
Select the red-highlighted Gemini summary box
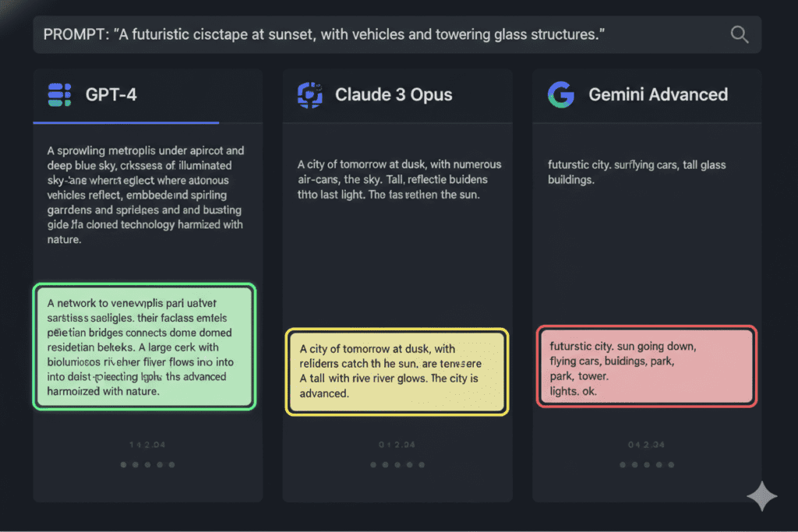click(x=647, y=366)
